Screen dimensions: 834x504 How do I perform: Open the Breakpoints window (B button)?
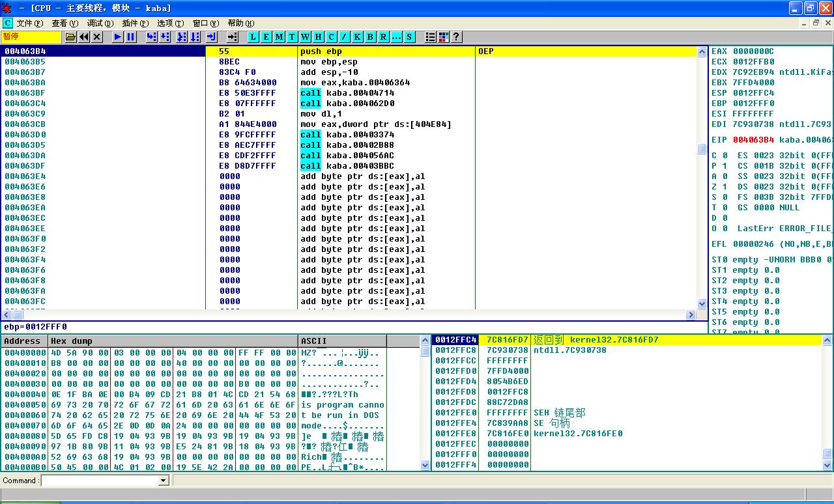(x=370, y=37)
